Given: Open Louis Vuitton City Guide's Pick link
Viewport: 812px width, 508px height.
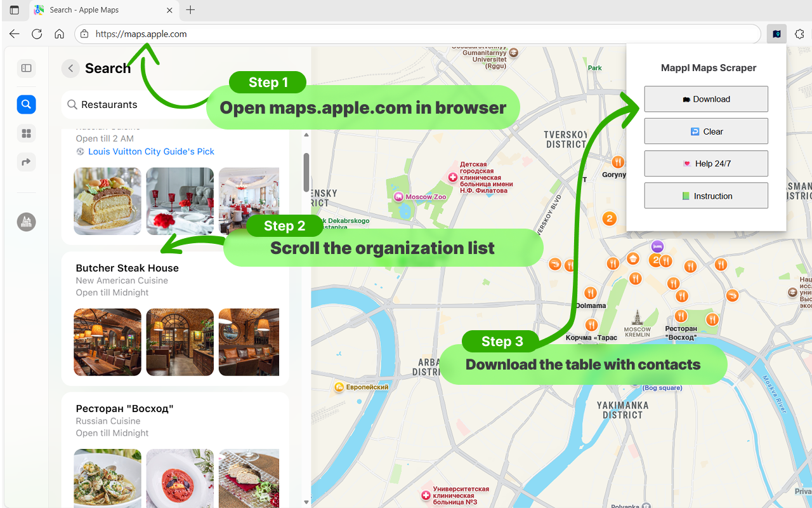Looking at the screenshot, I should pyautogui.click(x=151, y=151).
